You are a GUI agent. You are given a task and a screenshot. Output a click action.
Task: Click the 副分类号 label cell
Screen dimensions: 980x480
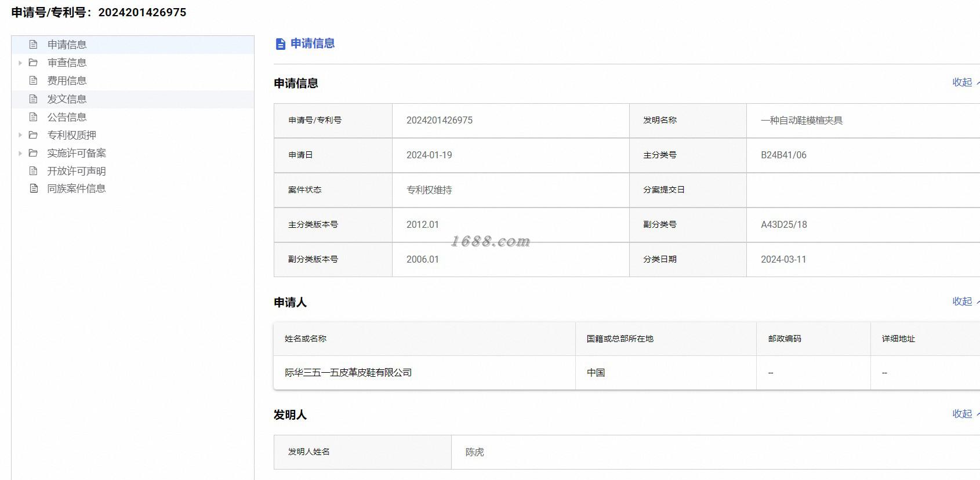tap(688, 225)
